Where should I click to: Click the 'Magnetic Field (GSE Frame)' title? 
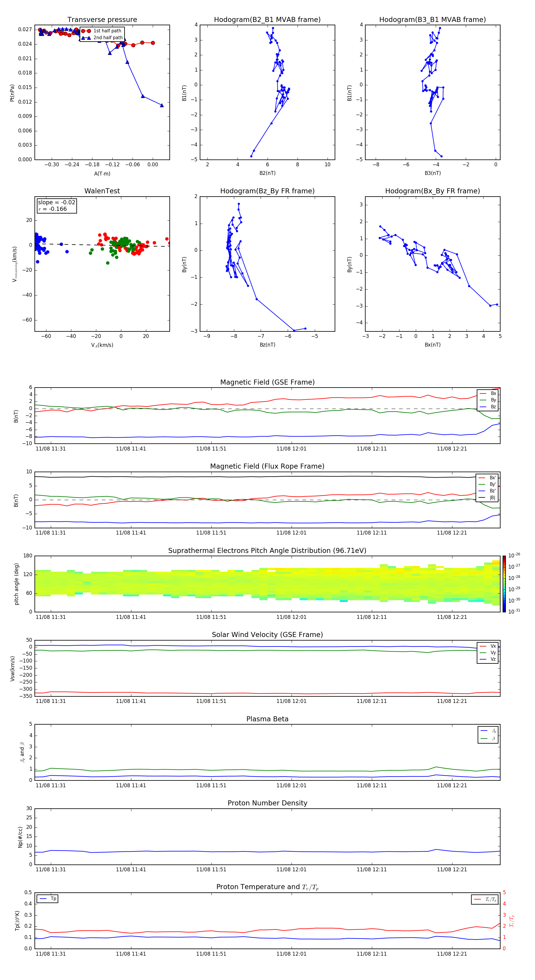coord(267,382)
